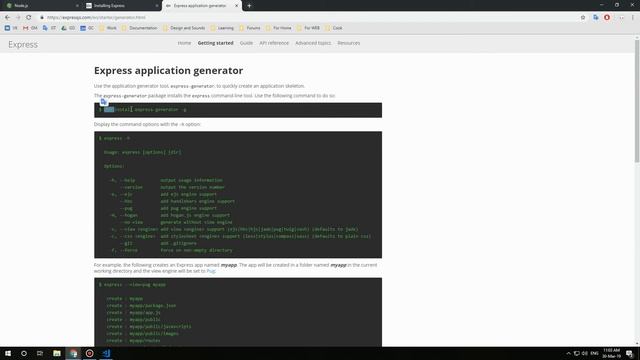The image size is (640, 360).
Task: Expand the Cook bookmarks folder
Action: [333, 28]
